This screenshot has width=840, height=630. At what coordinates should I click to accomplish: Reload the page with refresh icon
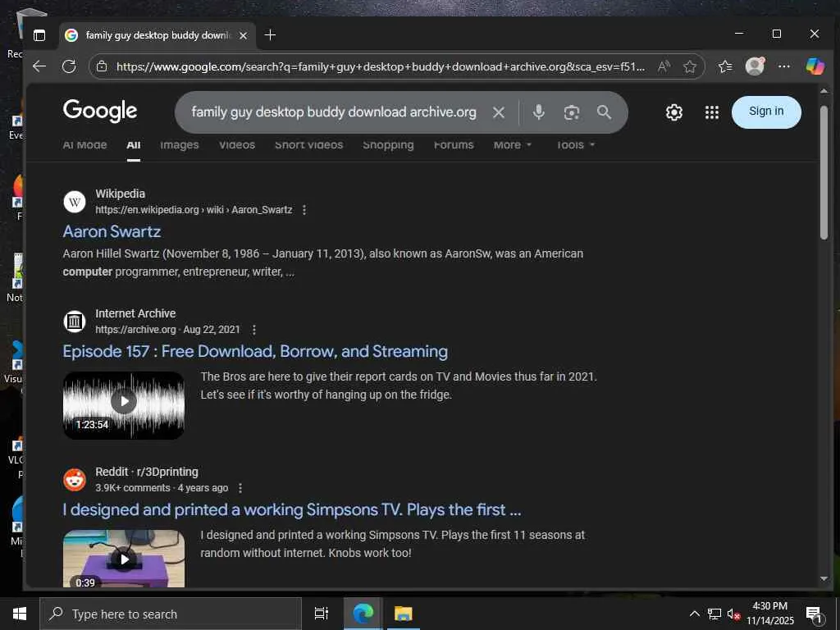69,66
